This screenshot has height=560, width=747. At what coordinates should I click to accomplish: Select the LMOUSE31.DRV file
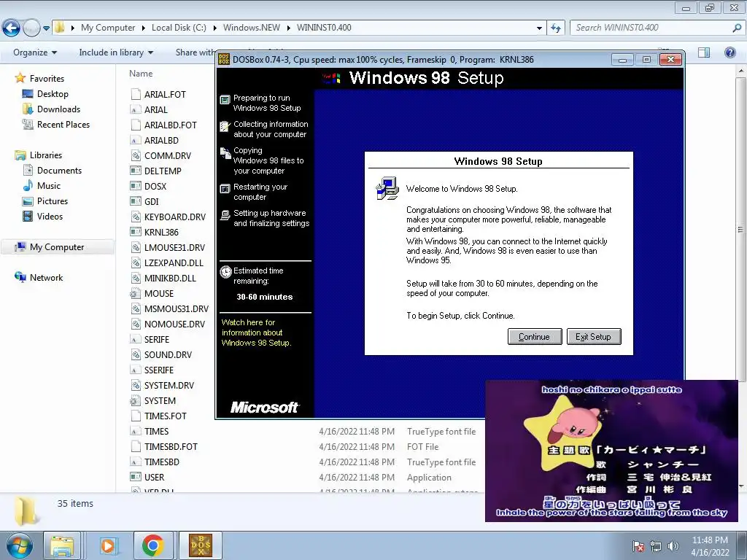[174, 248]
